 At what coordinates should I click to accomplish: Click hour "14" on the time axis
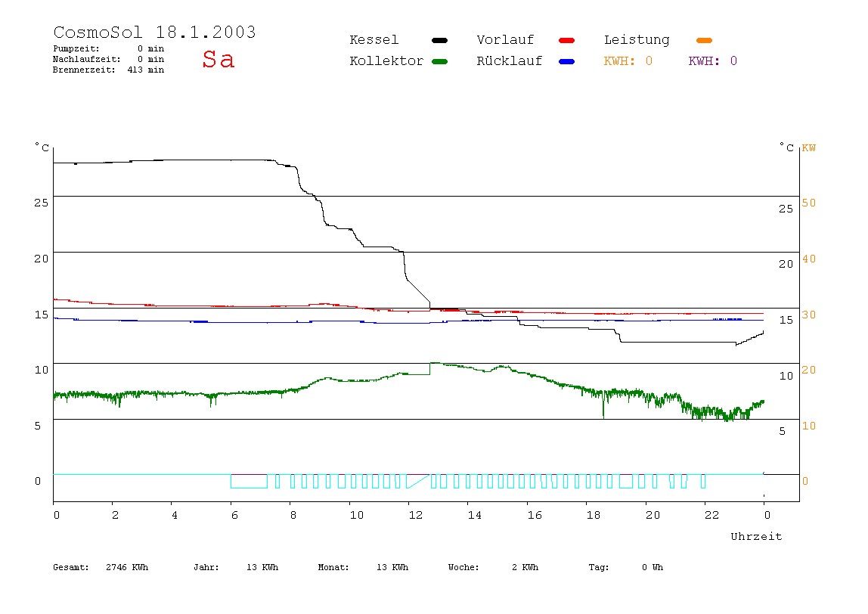474,515
